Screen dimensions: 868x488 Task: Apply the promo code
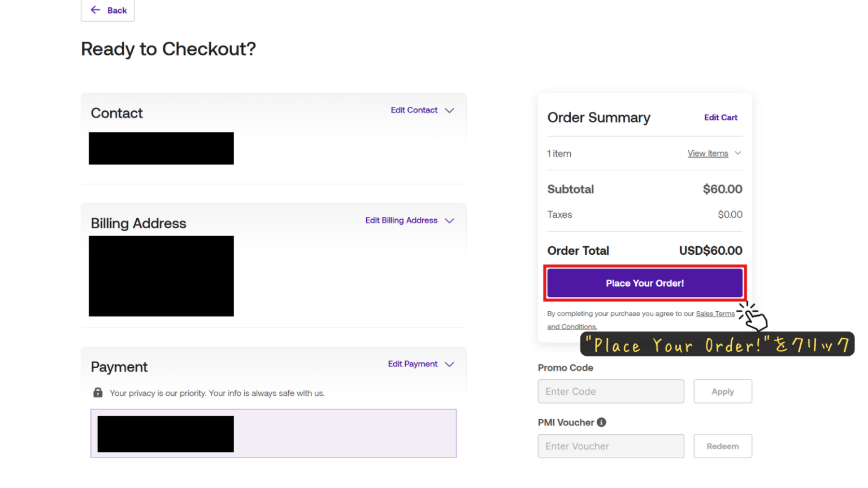point(722,391)
